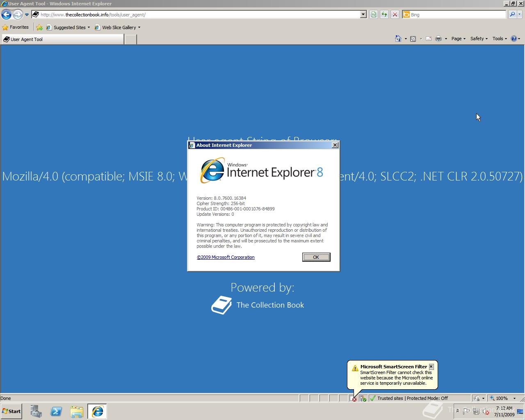Screen dimensions: 525x420
Task: Add page to Favorites bar icon
Action: (39, 27)
